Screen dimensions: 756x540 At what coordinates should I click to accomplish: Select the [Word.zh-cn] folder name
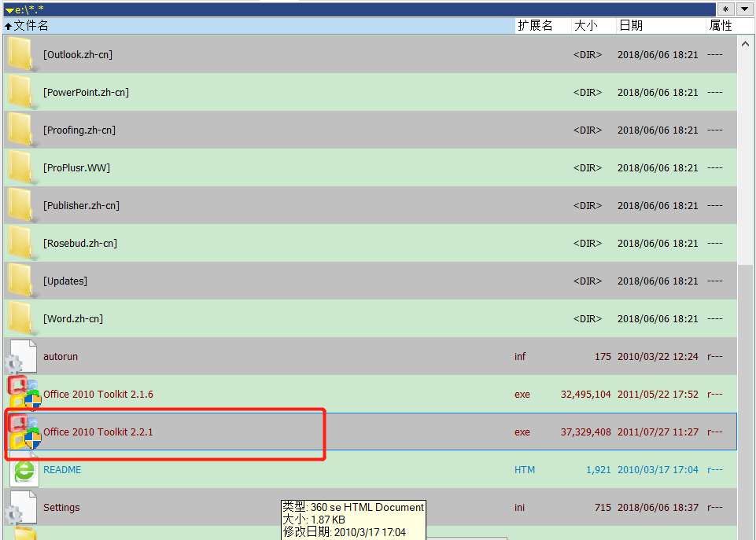(x=73, y=318)
